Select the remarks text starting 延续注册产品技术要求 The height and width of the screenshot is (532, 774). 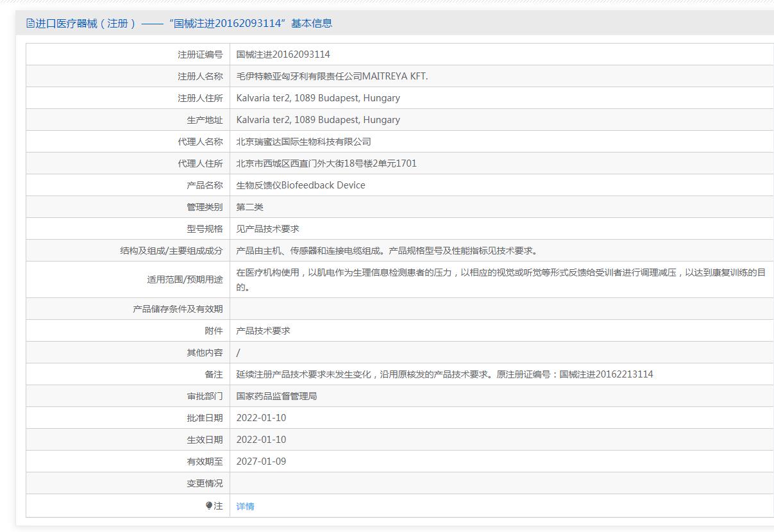pyautogui.click(x=444, y=374)
